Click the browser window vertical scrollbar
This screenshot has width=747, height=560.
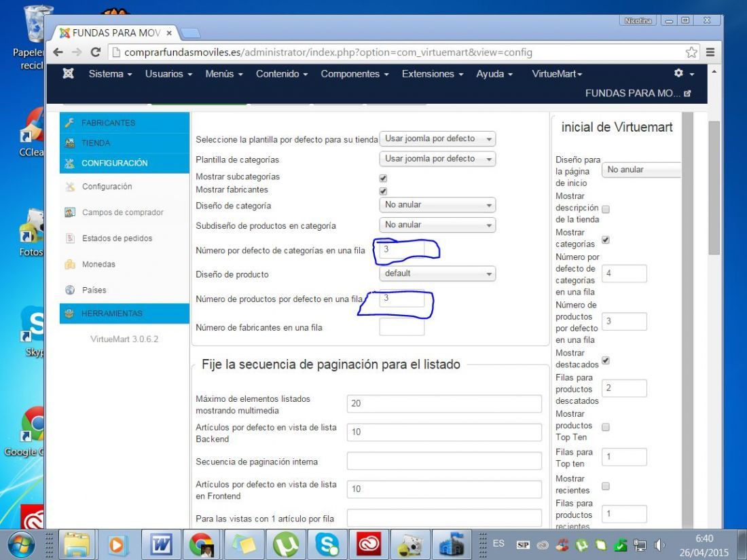pos(714,188)
